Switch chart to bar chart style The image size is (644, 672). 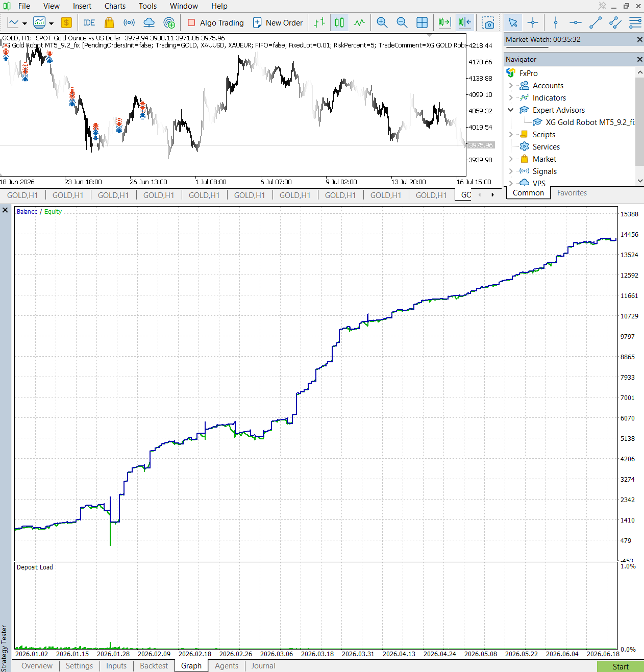click(x=319, y=22)
